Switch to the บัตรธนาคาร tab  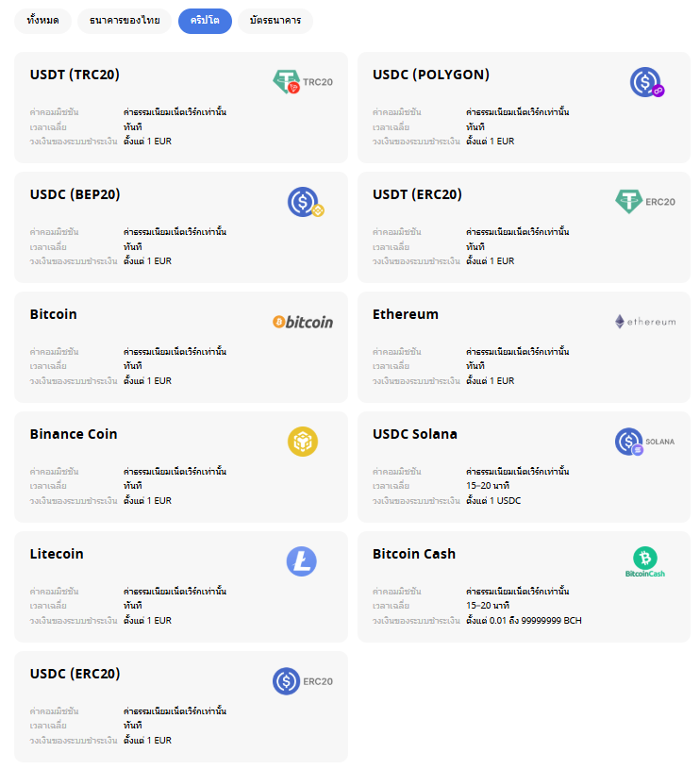(275, 21)
